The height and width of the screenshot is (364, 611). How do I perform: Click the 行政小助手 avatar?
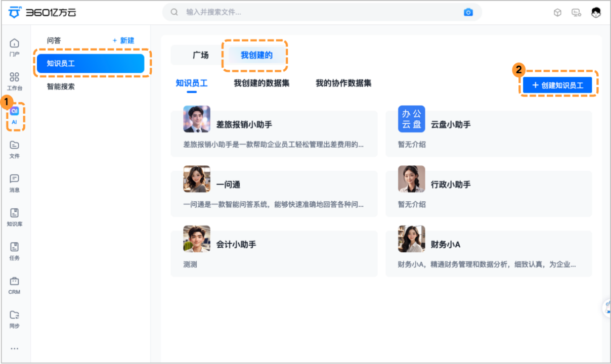(411, 179)
